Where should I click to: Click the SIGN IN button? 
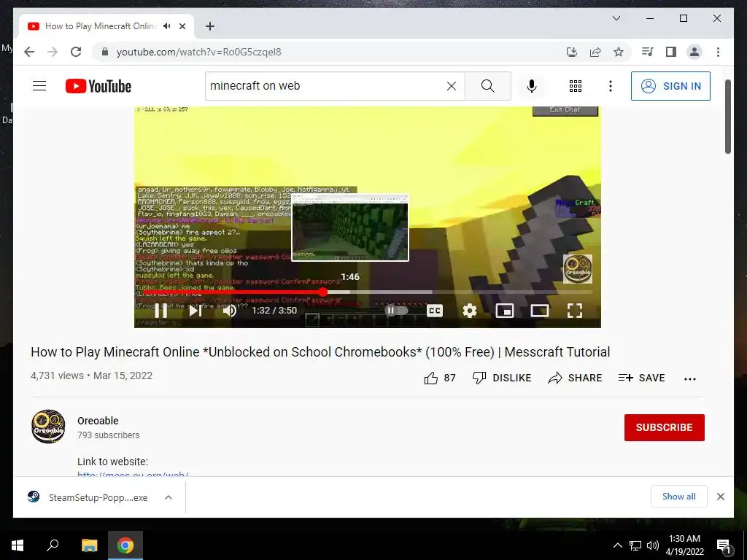click(x=670, y=86)
